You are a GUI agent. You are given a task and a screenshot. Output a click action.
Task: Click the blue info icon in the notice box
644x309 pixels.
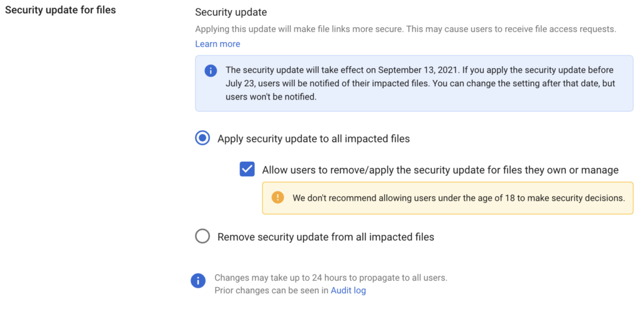click(210, 70)
